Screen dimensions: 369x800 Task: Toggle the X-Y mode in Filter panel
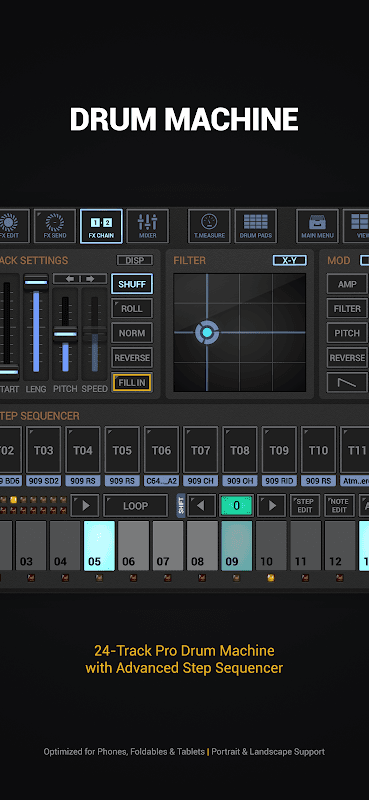click(x=289, y=261)
